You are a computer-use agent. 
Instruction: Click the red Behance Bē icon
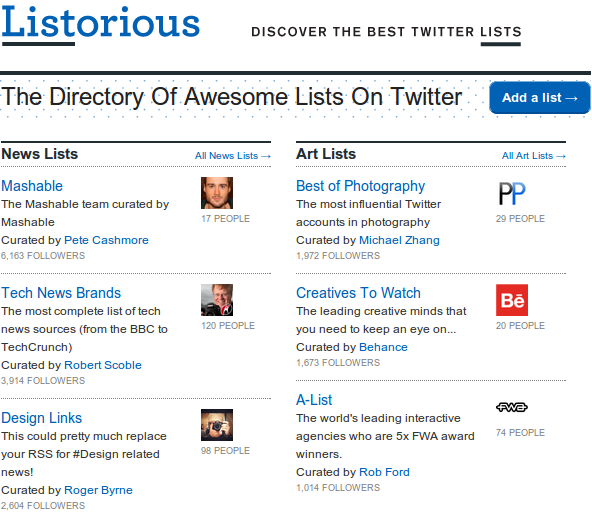click(512, 300)
